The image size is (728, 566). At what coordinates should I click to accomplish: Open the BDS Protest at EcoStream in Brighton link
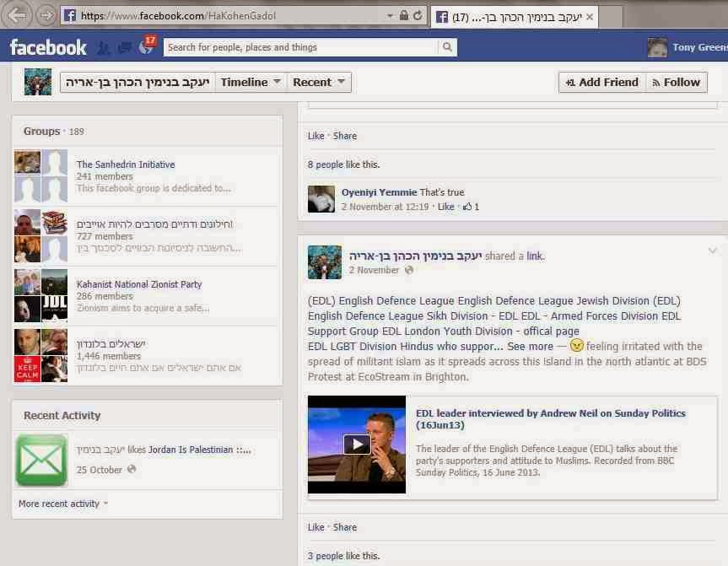[508, 369]
